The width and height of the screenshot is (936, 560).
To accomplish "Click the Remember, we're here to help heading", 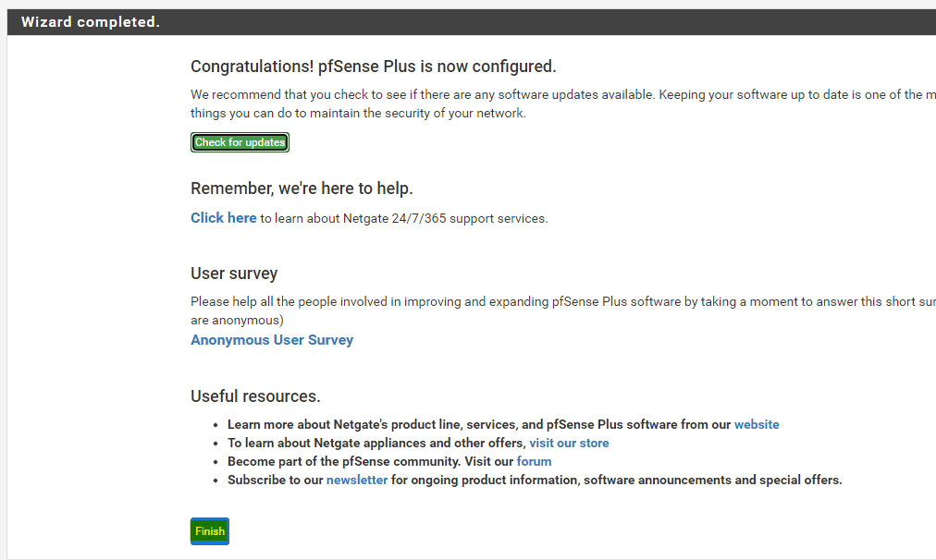I will pos(302,189).
